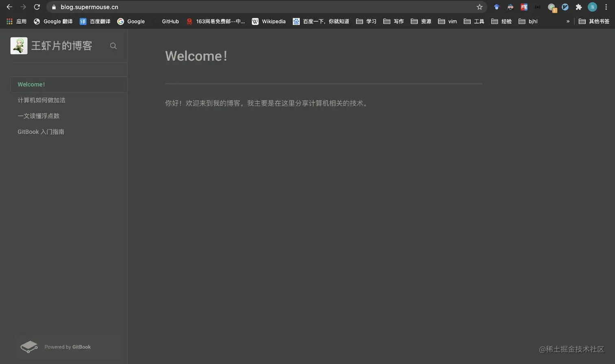Click the red FE extension icon
The width and height of the screenshot is (615, 364).
pos(524,7)
